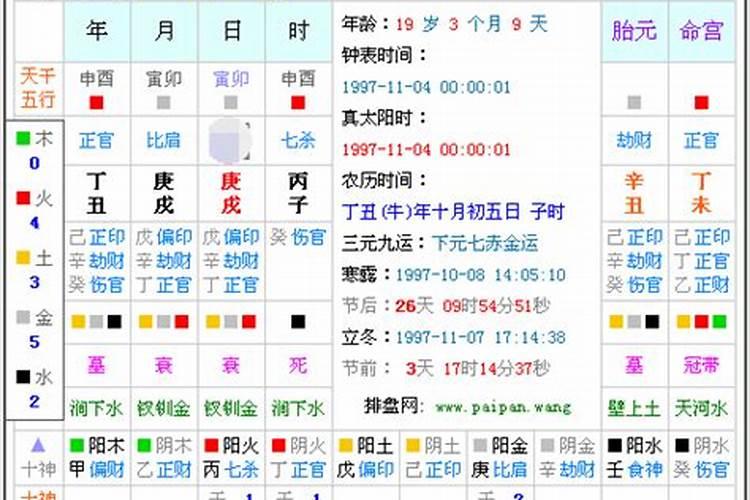
Task: Click the orange 辛丑 胎元 pillar
Action: point(634,193)
